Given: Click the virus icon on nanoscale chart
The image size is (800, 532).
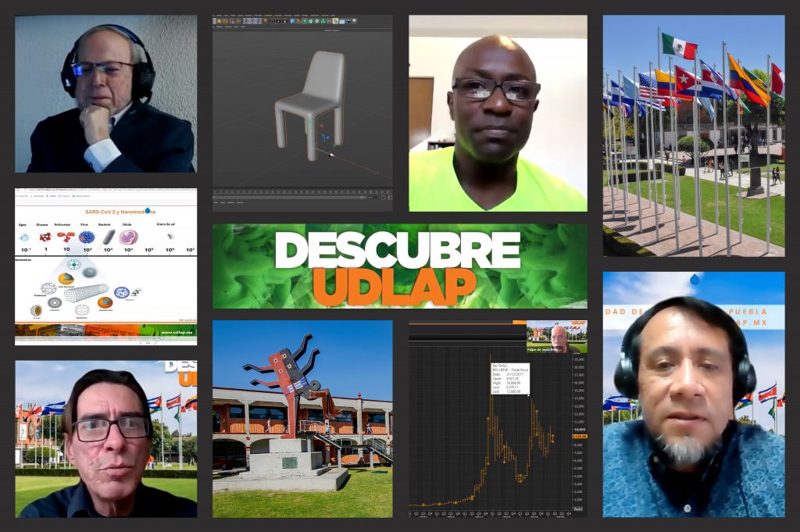Looking at the screenshot, I should point(87,237).
